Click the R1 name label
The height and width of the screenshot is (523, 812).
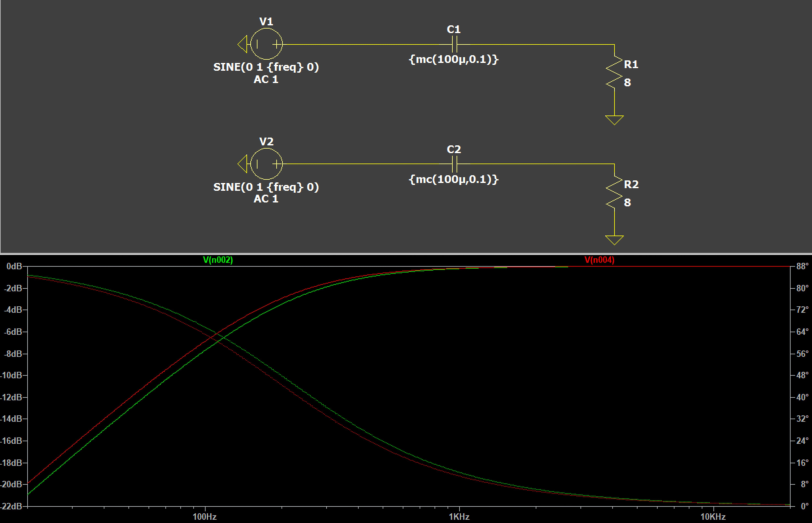(x=631, y=64)
